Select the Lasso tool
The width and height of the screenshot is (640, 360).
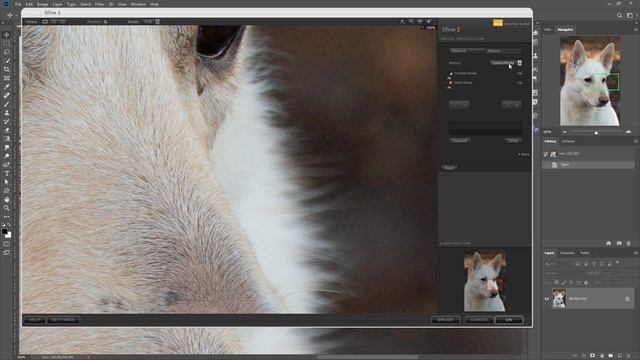pos(7,52)
